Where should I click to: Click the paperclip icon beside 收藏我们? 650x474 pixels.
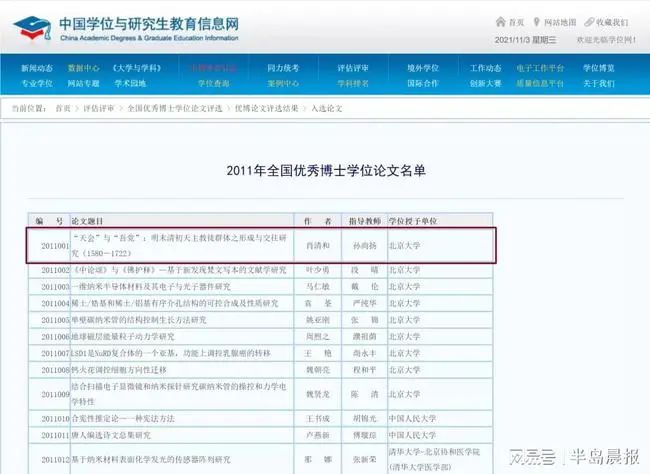click(589, 22)
